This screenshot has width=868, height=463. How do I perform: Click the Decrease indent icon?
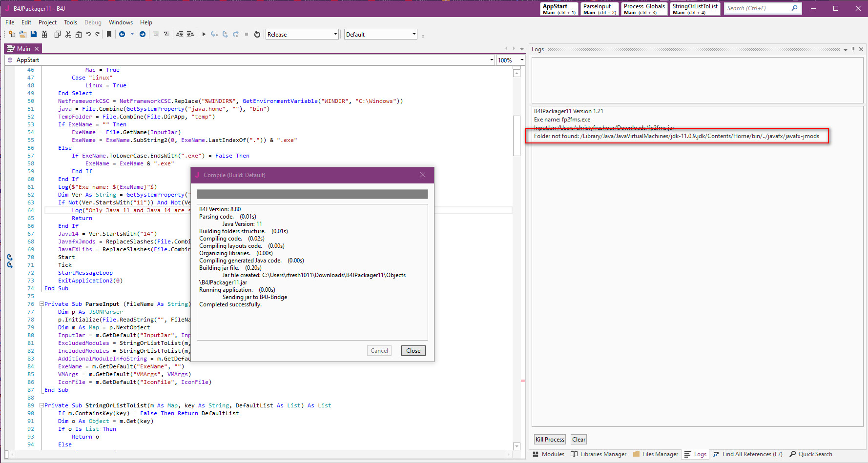(180, 34)
